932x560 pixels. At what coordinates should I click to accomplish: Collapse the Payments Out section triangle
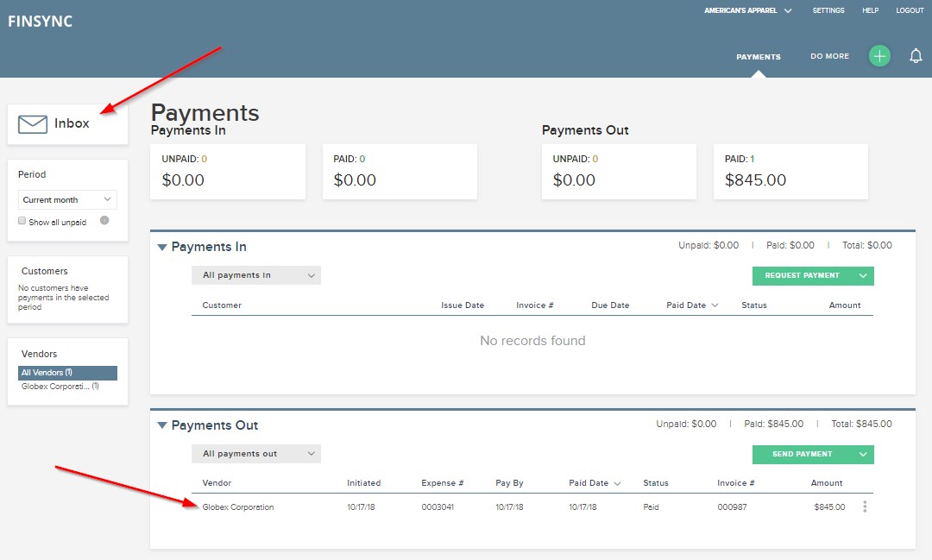click(x=161, y=425)
